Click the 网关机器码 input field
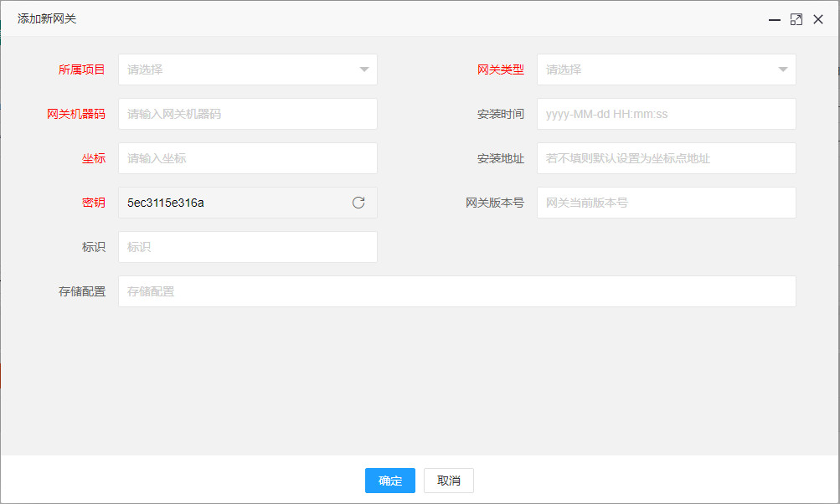 pos(248,114)
